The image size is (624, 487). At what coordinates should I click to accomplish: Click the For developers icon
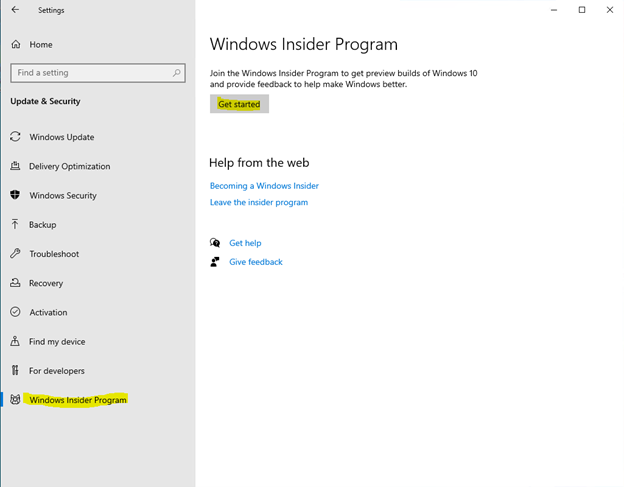[x=15, y=370]
